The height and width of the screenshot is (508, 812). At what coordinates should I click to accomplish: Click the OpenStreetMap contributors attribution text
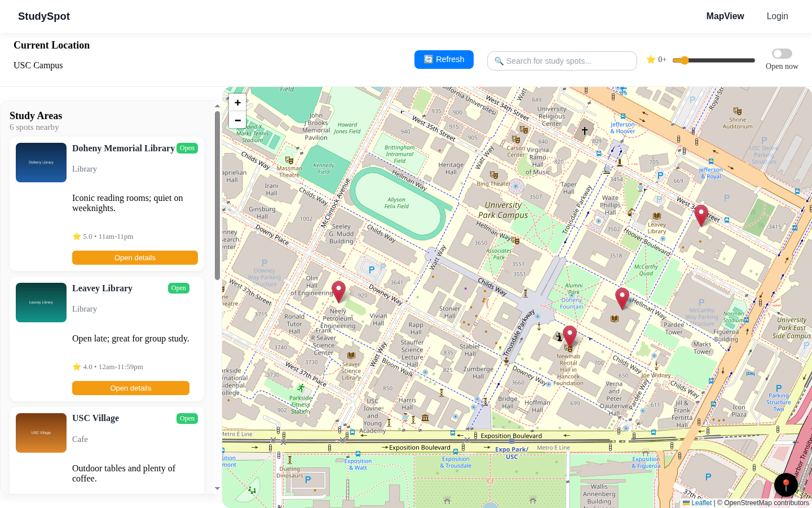pos(763,503)
